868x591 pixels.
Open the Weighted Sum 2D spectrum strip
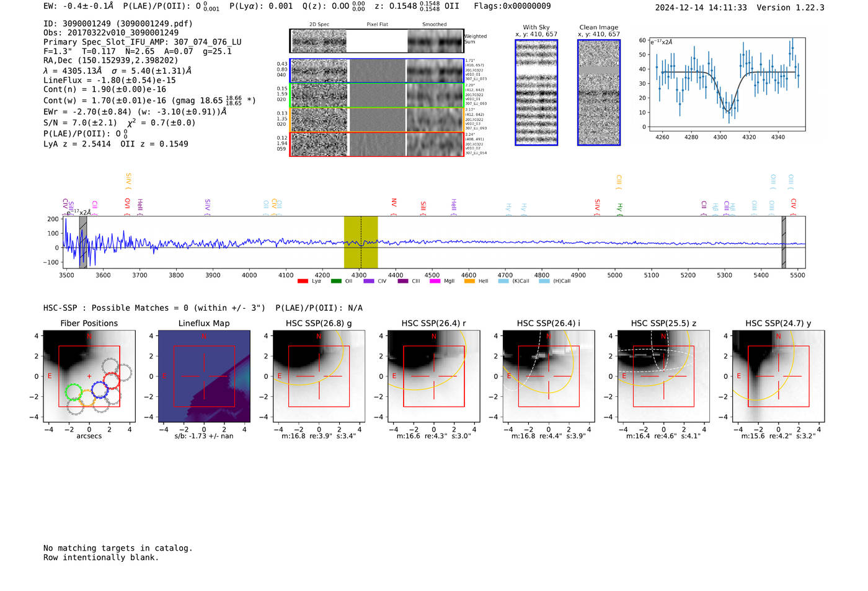tap(377, 41)
